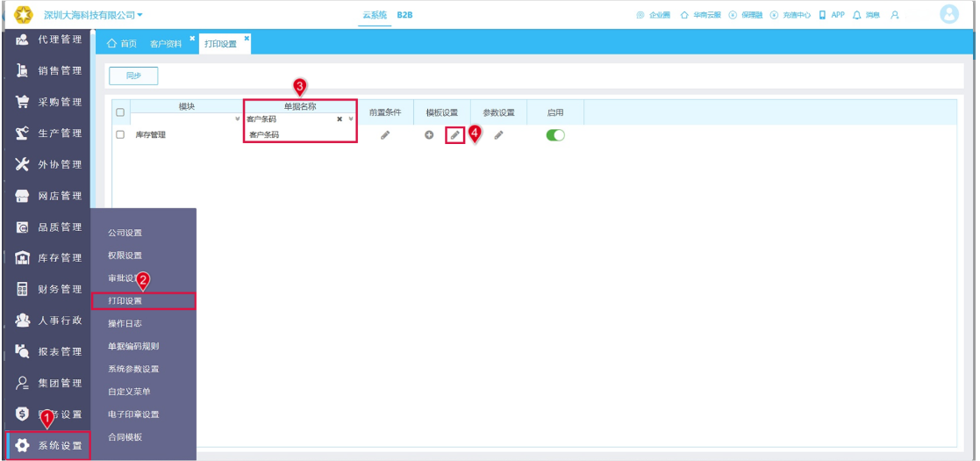Clear the 单据名称 filter with X
980x461 pixels.
[x=340, y=119]
